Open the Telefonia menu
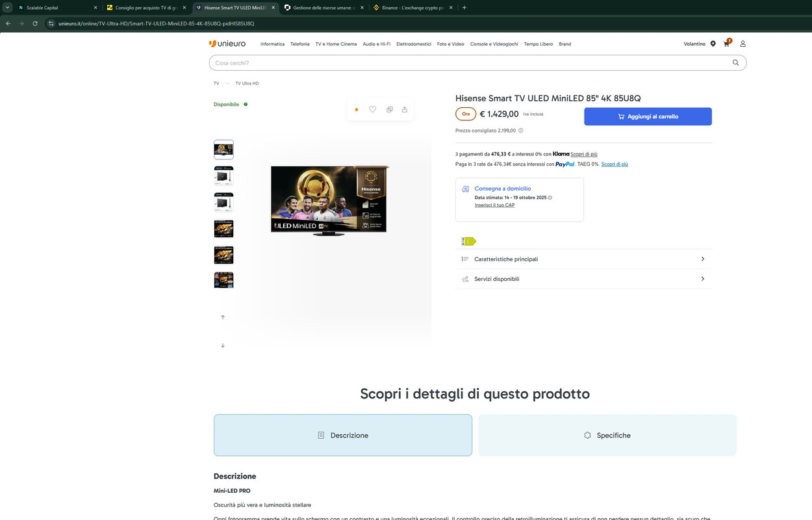This screenshot has width=812, height=520. (x=299, y=44)
